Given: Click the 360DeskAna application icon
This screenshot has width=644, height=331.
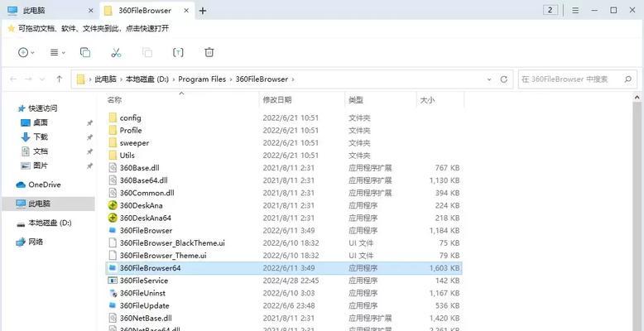Looking at the screenshot, I should [113, 205].
